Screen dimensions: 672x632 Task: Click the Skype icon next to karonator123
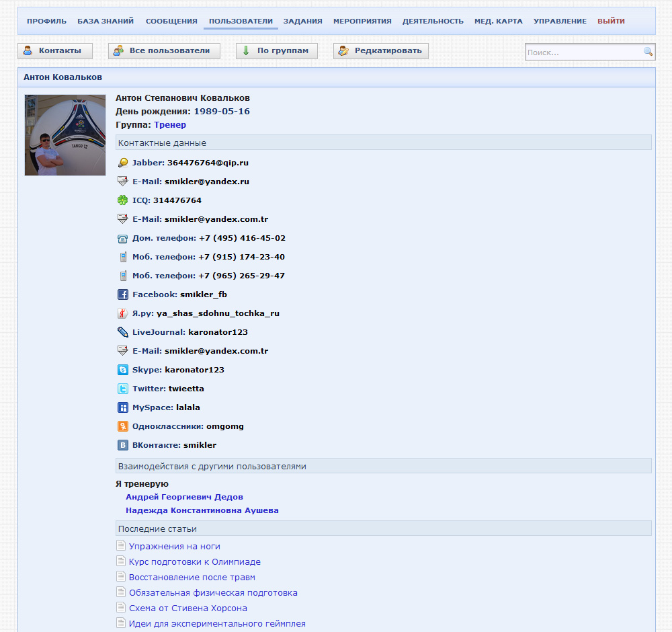click(x=123, y=370)
